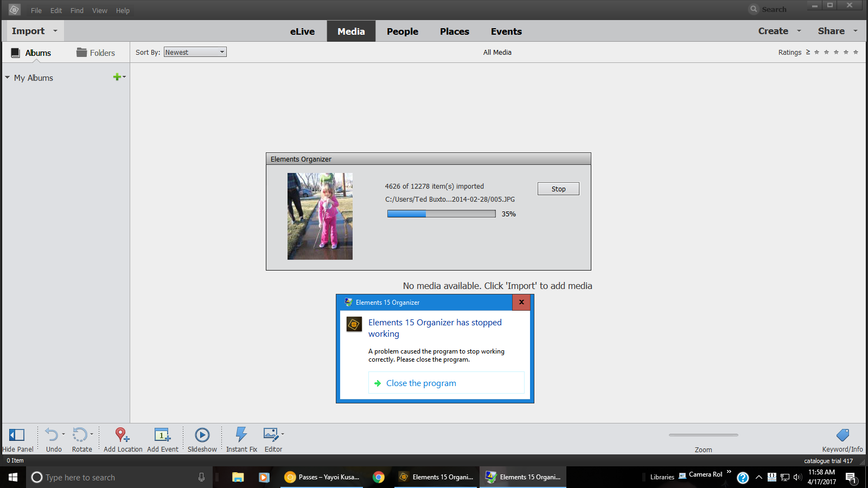Open the Find menu
The width and height of the screenshot is (868, 488).
click(77, 10)
